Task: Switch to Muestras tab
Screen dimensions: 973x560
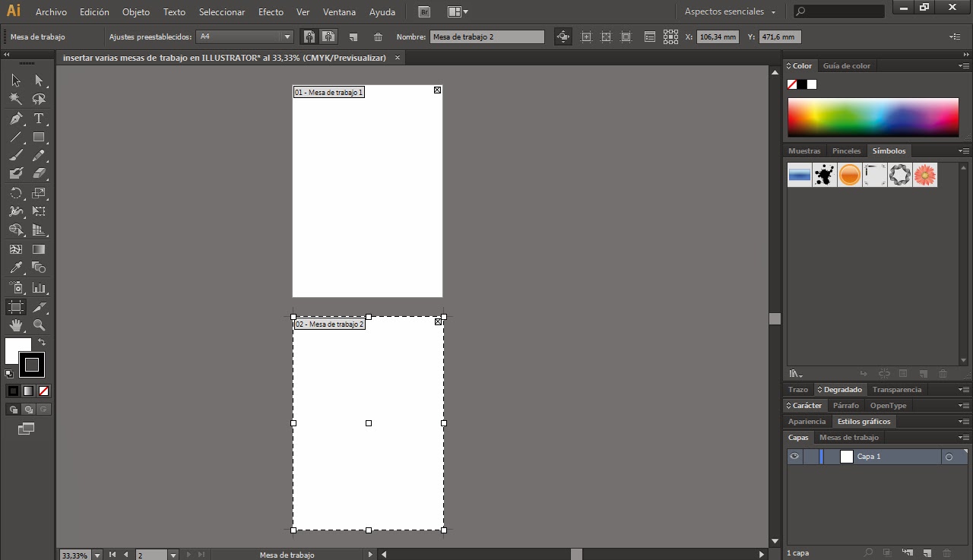Action: pos(804,151)
